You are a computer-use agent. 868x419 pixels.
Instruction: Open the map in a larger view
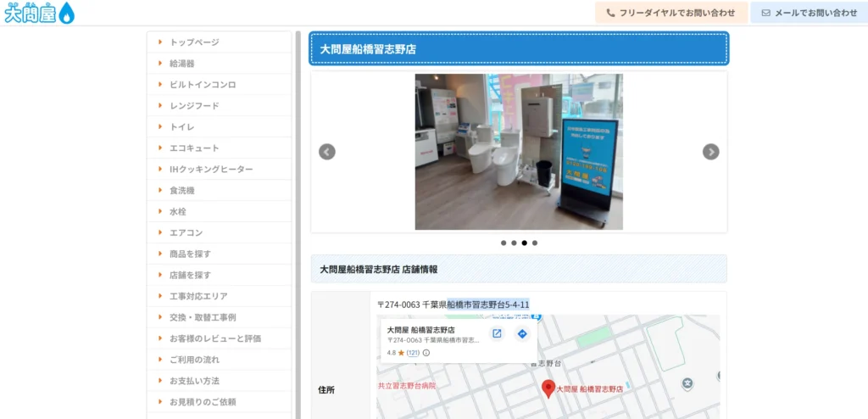tap(497, 333)
